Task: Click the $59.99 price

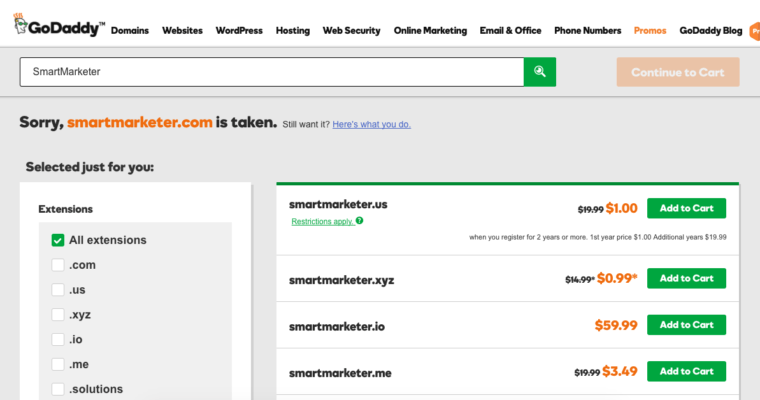Action: [x=616, y=325]
